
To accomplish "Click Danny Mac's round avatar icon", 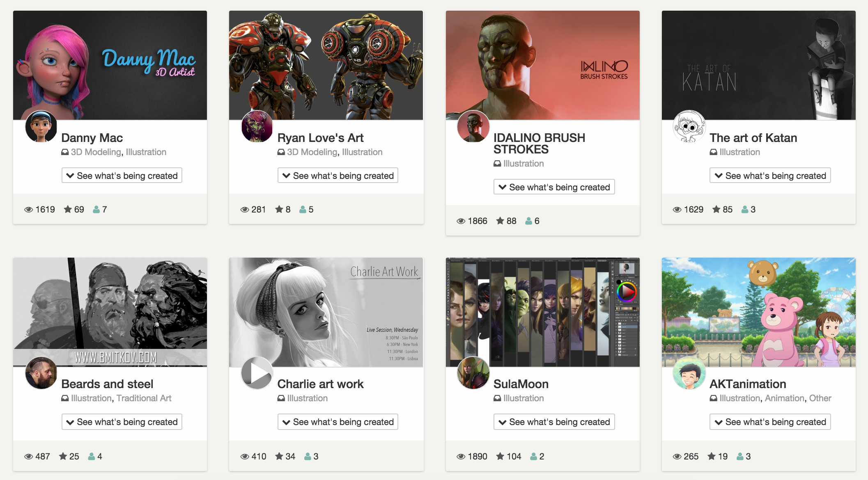I will pos(41,126).
